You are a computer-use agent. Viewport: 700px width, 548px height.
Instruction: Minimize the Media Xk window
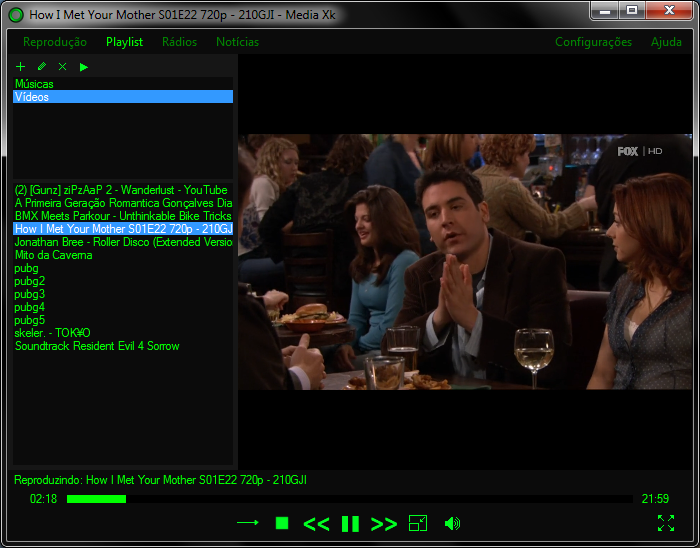pos(605,11)
